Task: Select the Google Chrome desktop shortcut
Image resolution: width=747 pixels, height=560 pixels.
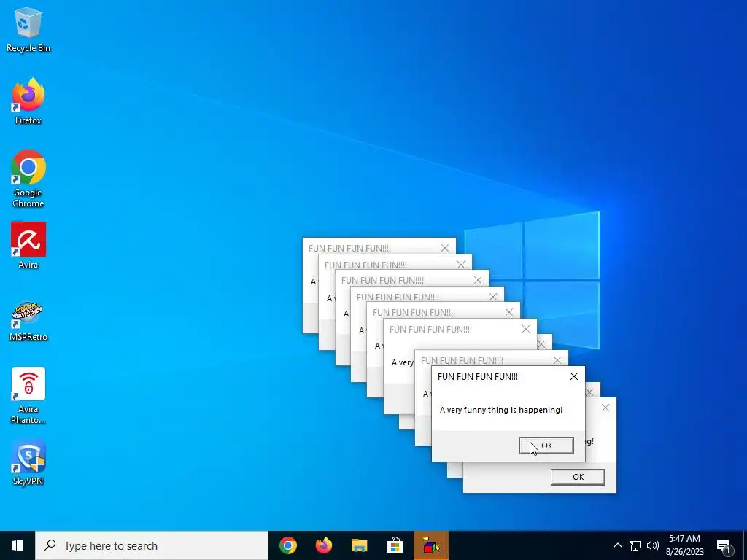Action: pos(28,179)
